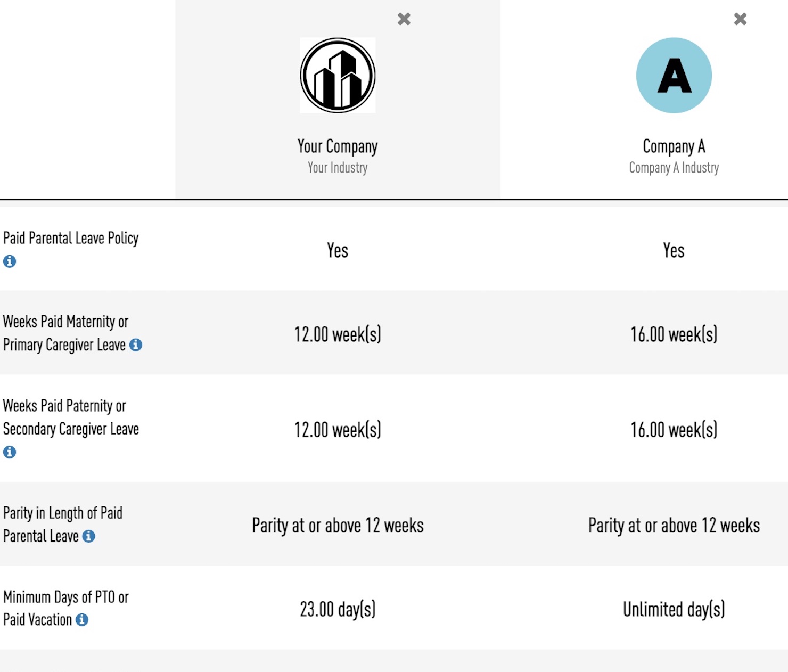The image size is (788, 672).
Task: Click Your Company's Parity at or above 12 weeks
Action: point(338,526)
